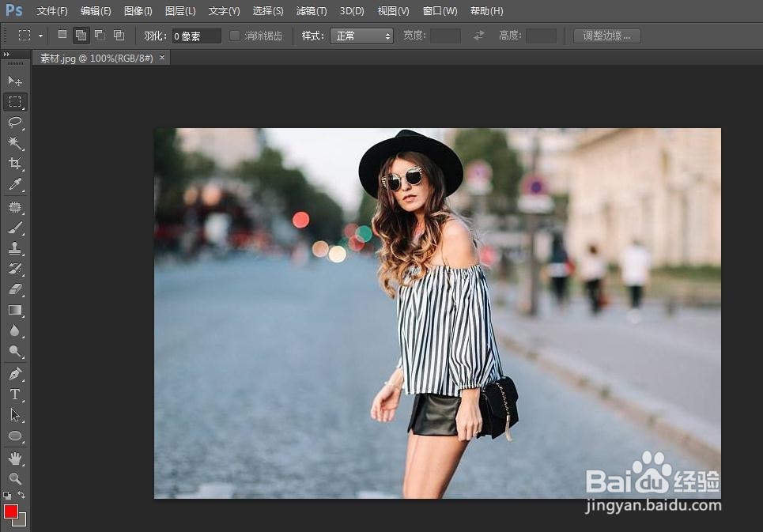Select the Move tool
This screenshot has width=763, height=532.
point(15,81)
